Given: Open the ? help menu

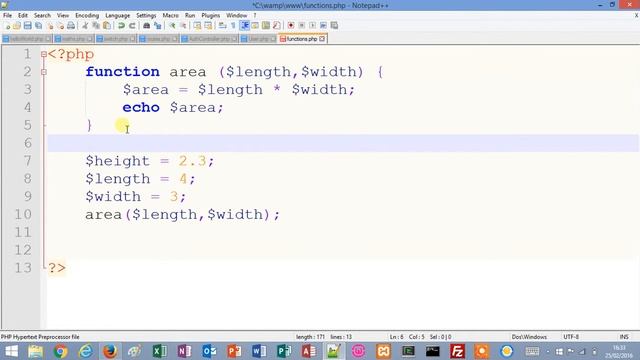Looking at the screenshot, I should pos(255,16).
